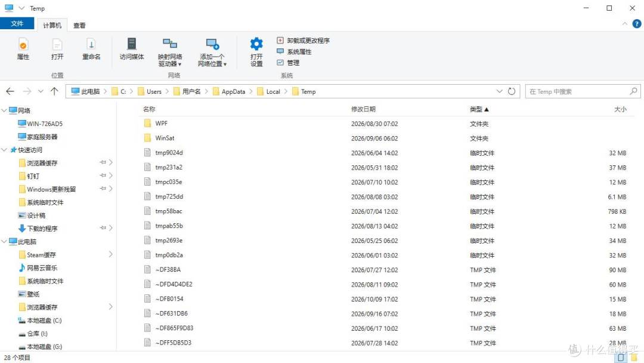Expand the first 浏览器缓存 quick access chevron
The image size is (644, 363).
tap(110, 163)
